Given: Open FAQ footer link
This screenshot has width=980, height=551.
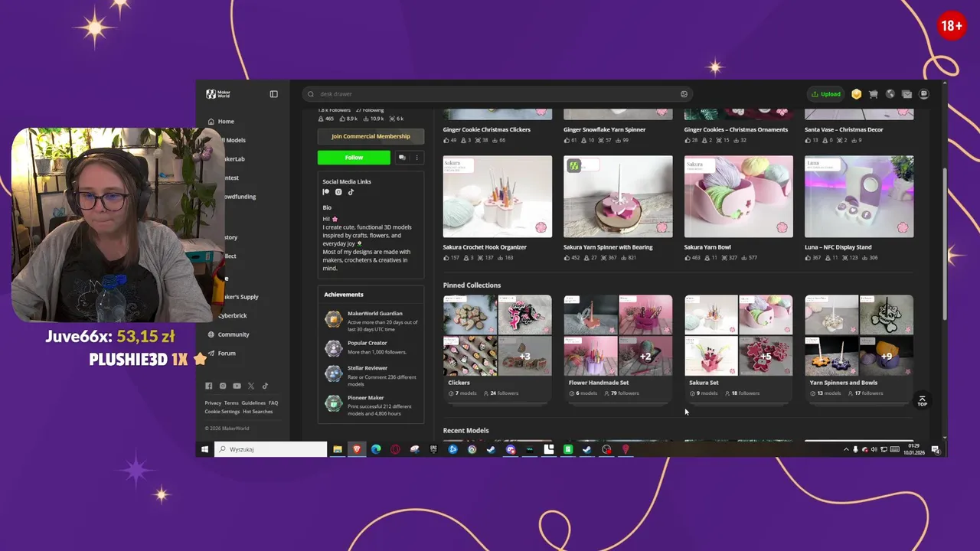Looking at the screenshot, I should pos(273,403).
